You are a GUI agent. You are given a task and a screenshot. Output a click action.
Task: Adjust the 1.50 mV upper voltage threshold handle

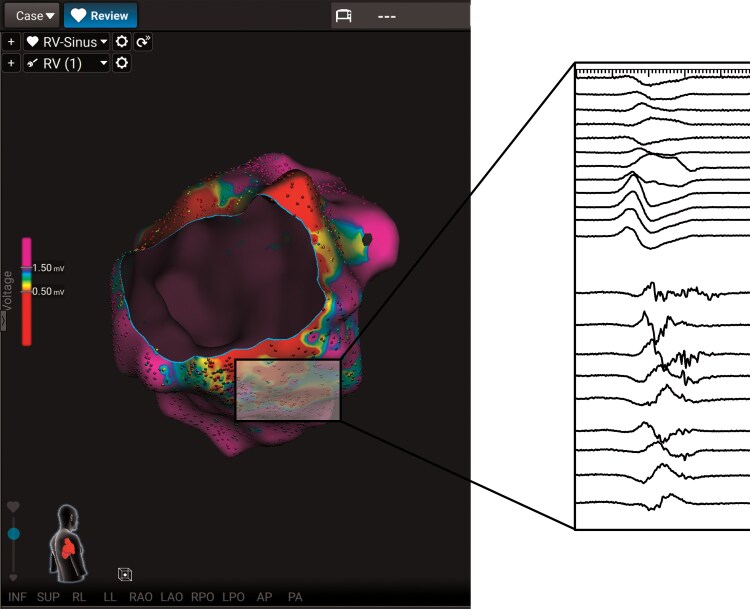[27, 267]
